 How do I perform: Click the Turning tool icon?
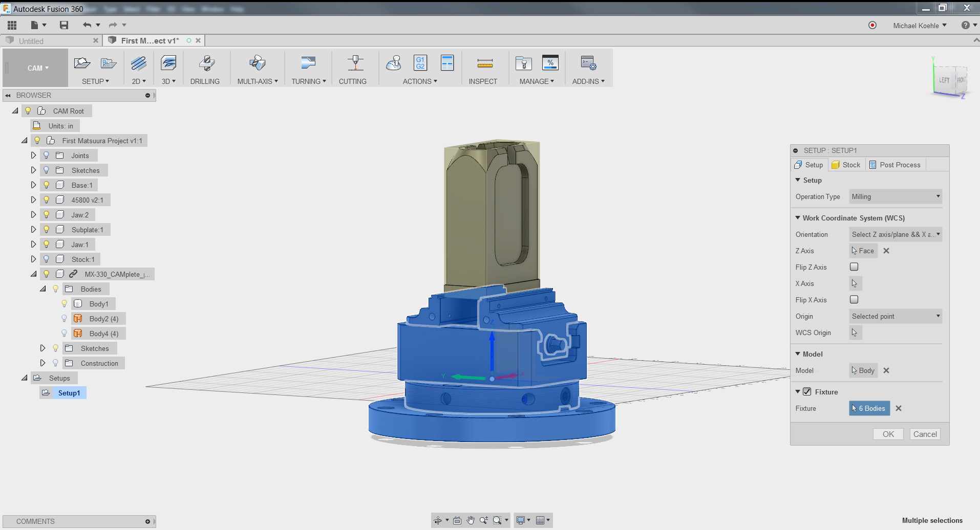(308, 63)
